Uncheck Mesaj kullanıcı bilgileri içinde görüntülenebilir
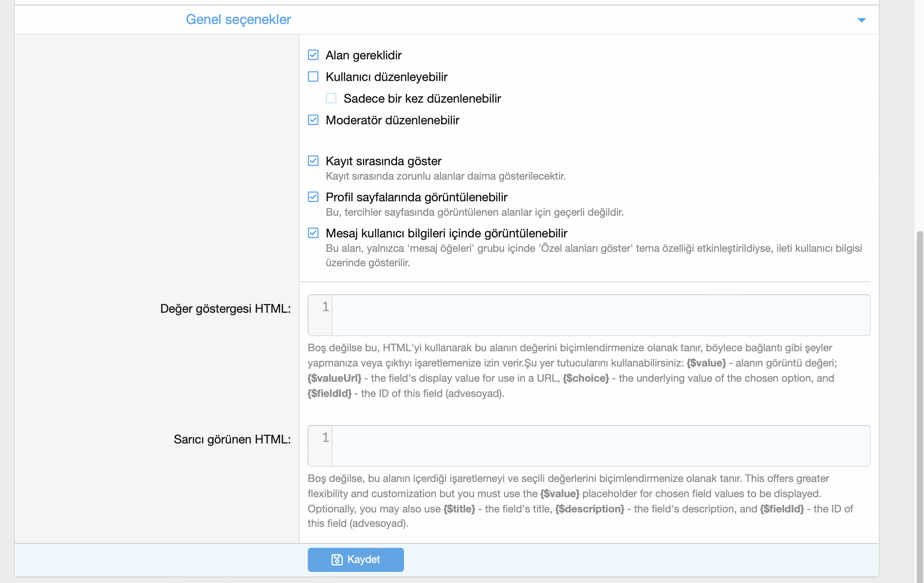The image size is (924, 583). pos(313,233)
